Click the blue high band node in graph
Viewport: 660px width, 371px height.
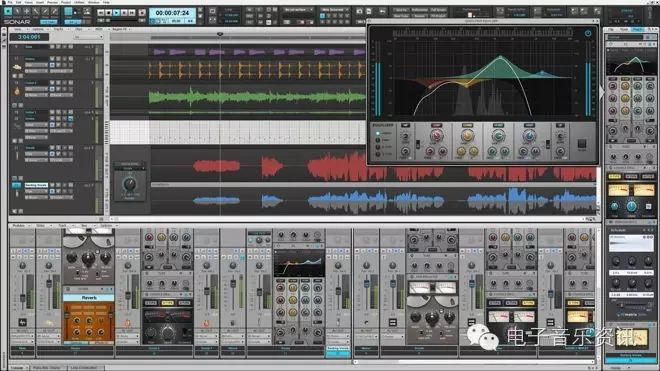(542, 72)
